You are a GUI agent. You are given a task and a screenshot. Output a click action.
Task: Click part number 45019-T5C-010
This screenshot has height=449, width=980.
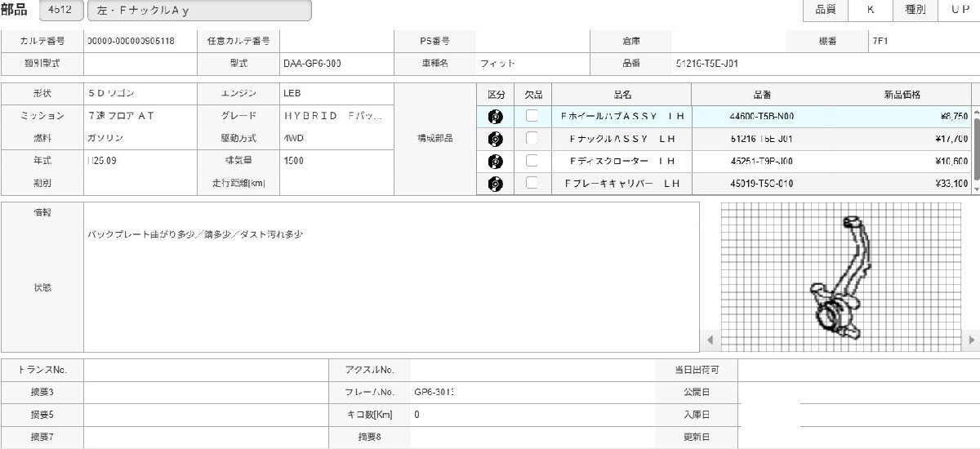click(x=761, y=184)
